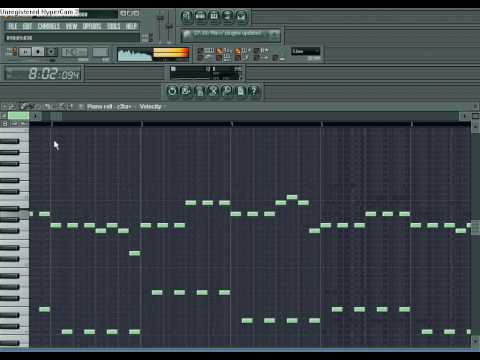Select the highest note in the piano roll
The height and width of the screenshot is (360, 480).
pos(292,197)
